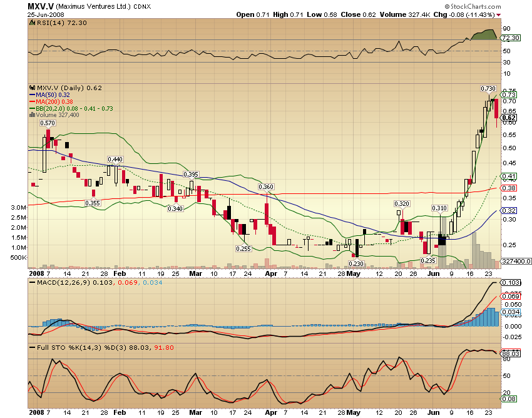
Task: Click the 0.310 June peak label
Action: pos(439,208)
